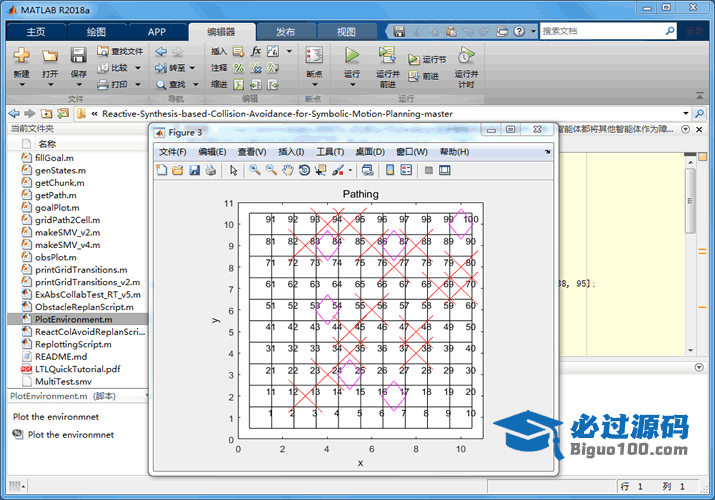Click the blue back navigation arrow in ribbon
Image resolution: width=715 pixels, height=500 pixels.
tap(161, 52)
